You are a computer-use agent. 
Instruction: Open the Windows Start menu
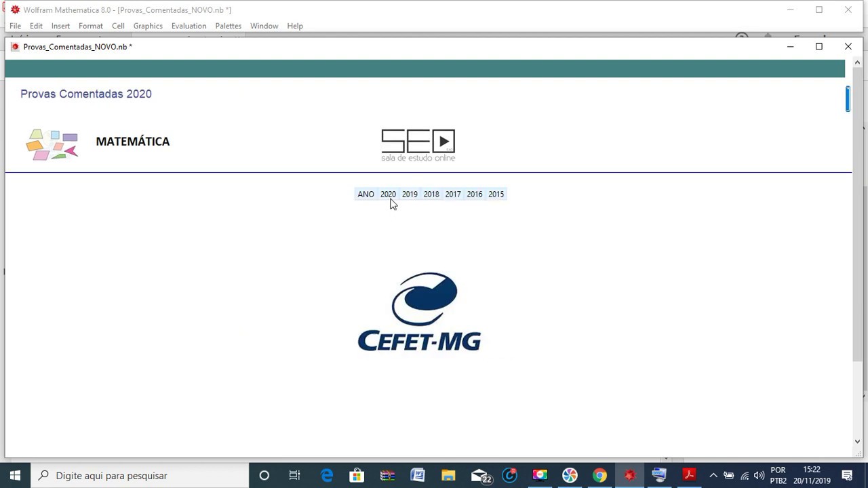coord(15,475)
